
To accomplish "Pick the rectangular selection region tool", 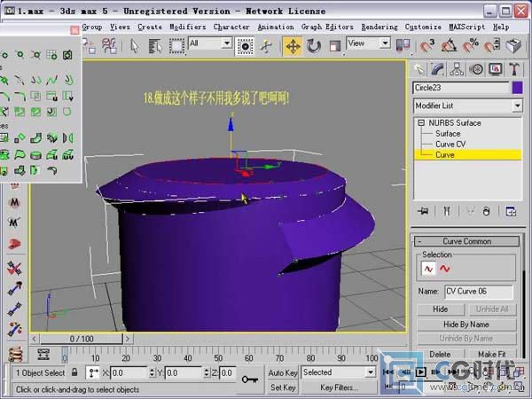I will click(176, 46).
